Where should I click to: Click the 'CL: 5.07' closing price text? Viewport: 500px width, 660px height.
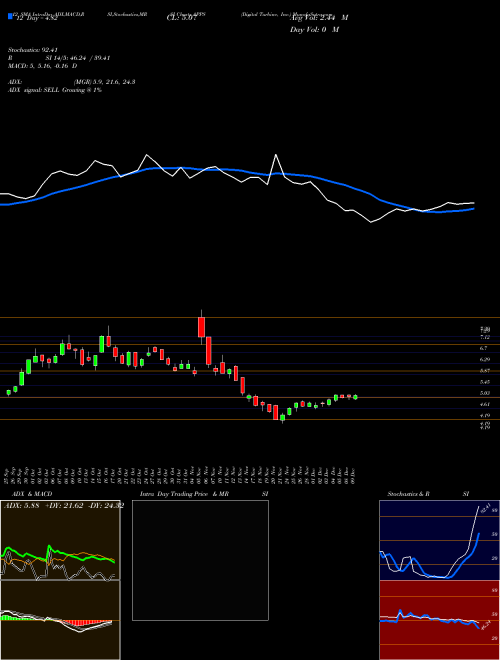pyautogui.click(x=181, y=18)
